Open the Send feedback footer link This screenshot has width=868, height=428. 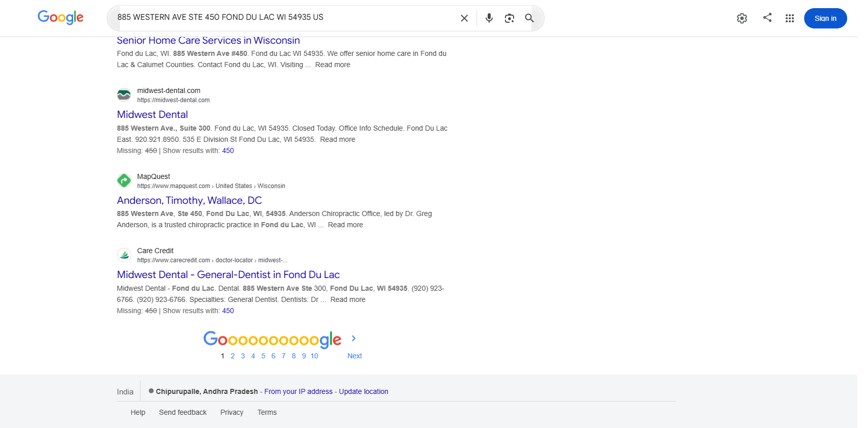183,412
